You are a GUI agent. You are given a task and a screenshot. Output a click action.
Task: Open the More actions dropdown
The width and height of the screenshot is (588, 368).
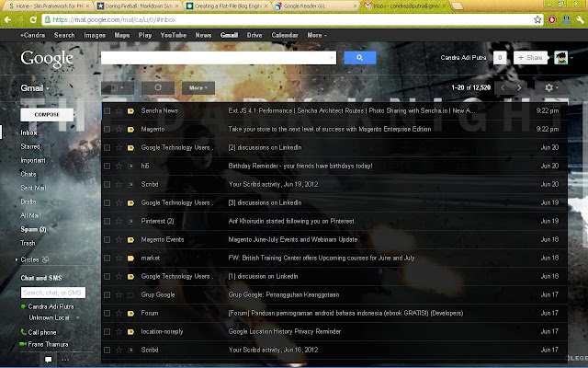click(198, 88)
